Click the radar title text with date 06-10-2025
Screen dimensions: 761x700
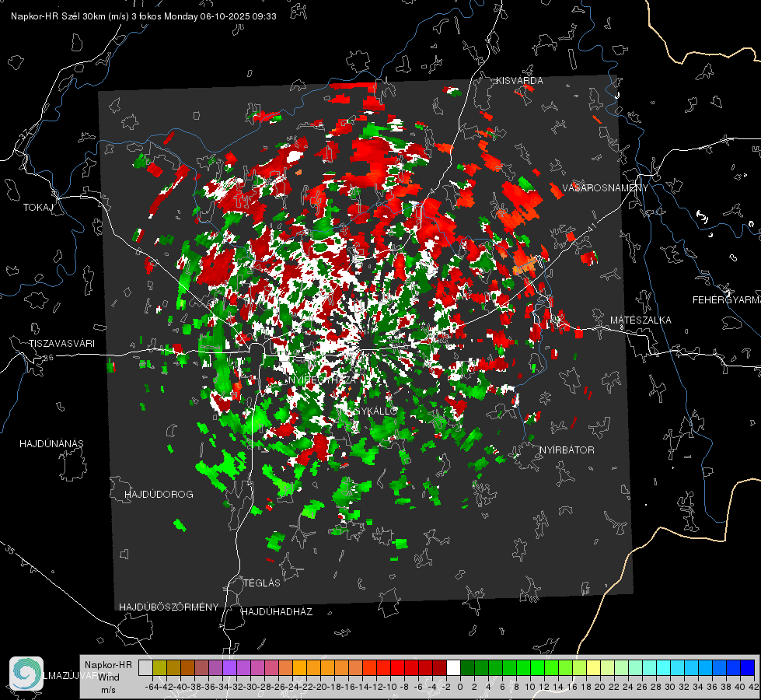click(144, 16)
